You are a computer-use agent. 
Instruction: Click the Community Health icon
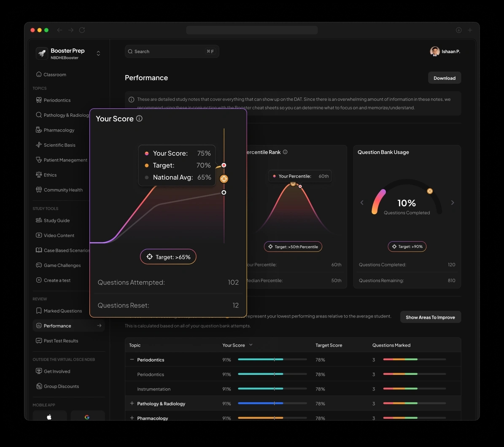39,190
